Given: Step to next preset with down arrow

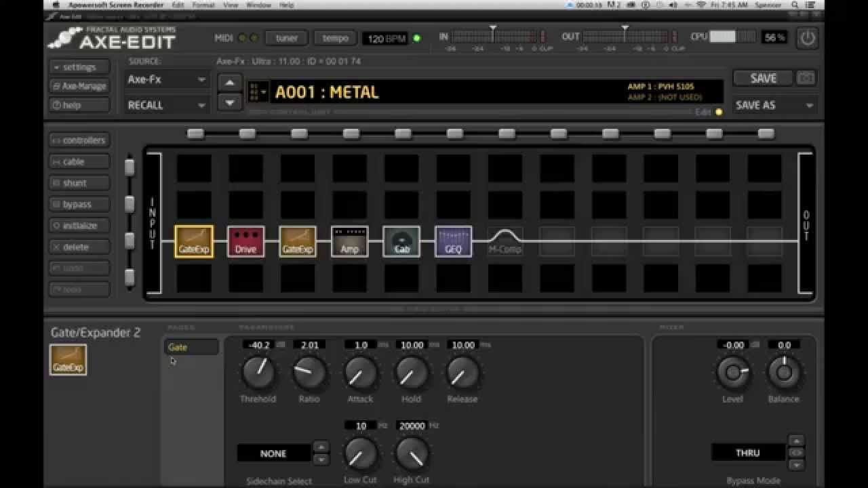Looking at the screenshot, I should coord(230,102).
